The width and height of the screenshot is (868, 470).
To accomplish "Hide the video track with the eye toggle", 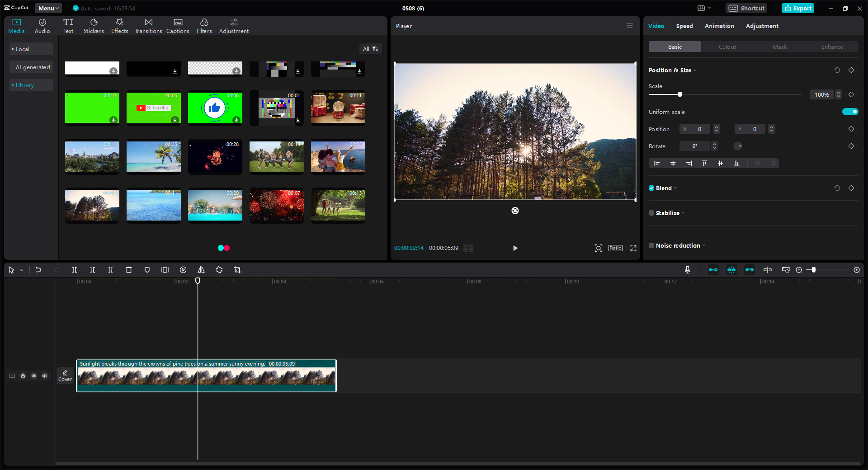I will click(34, 376).
